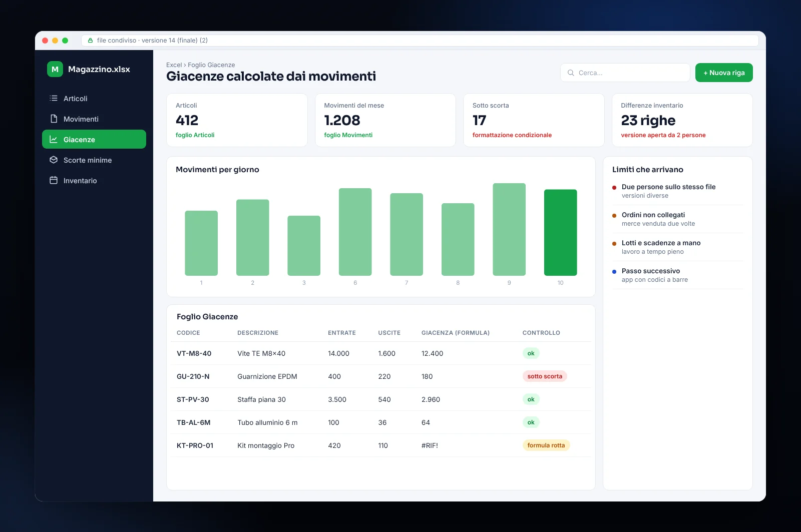Select the chart bar for day 3
801x532 pixels.
[x=304, y=246]
